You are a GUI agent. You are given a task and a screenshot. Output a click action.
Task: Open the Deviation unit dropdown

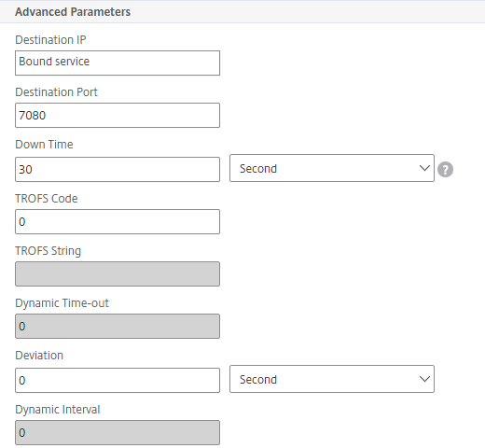[x=332, y=379]
